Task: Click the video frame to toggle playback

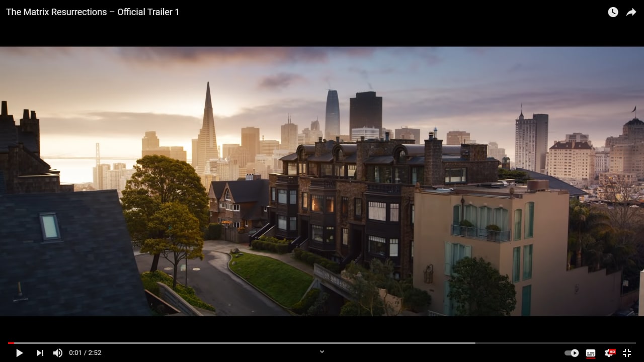Action: pos(322,181)
